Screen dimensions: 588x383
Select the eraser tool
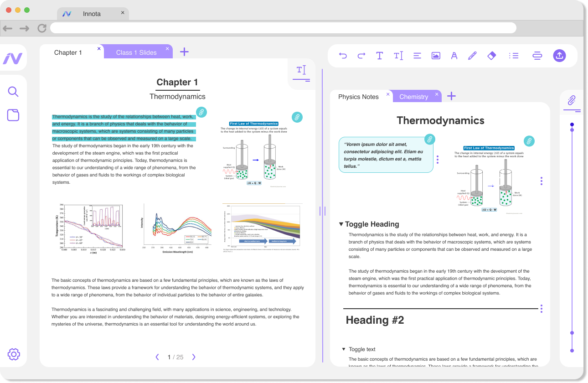pyautogui.click(x=491, y=56)
